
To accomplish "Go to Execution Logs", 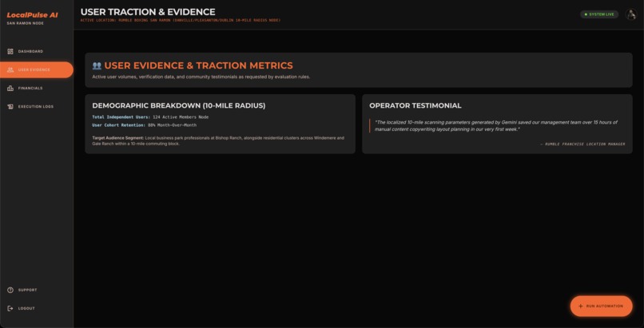I will 37,107.
